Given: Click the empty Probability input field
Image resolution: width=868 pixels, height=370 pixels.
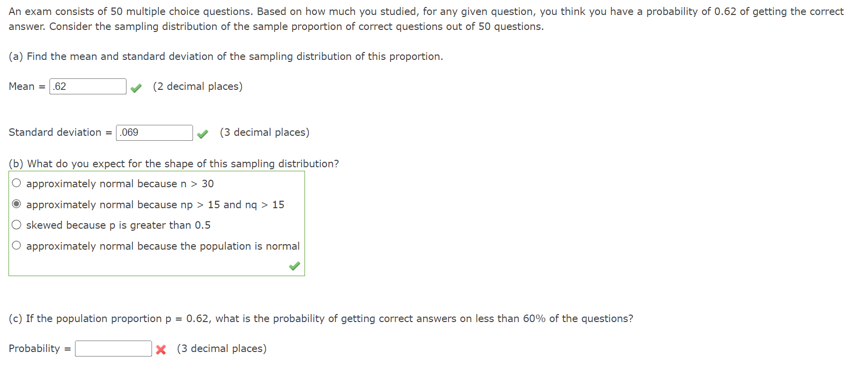Looking at the screenshot, I should tap(113, 348).
